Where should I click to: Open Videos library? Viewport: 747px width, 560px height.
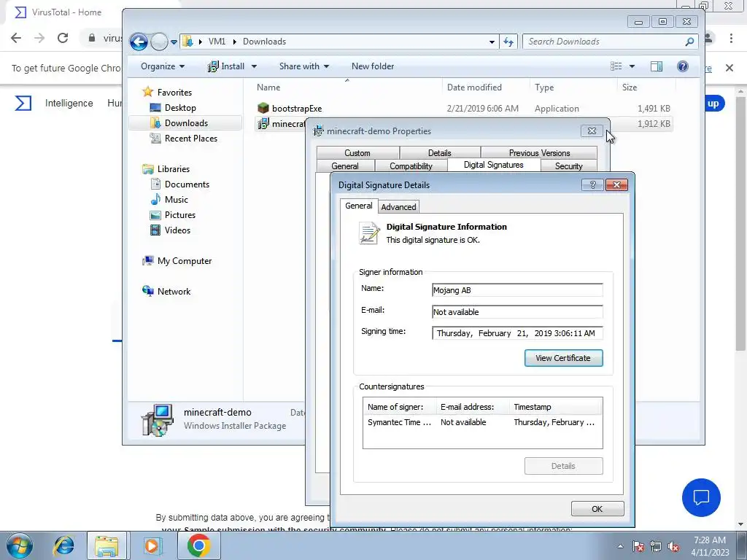pos(177,230)
